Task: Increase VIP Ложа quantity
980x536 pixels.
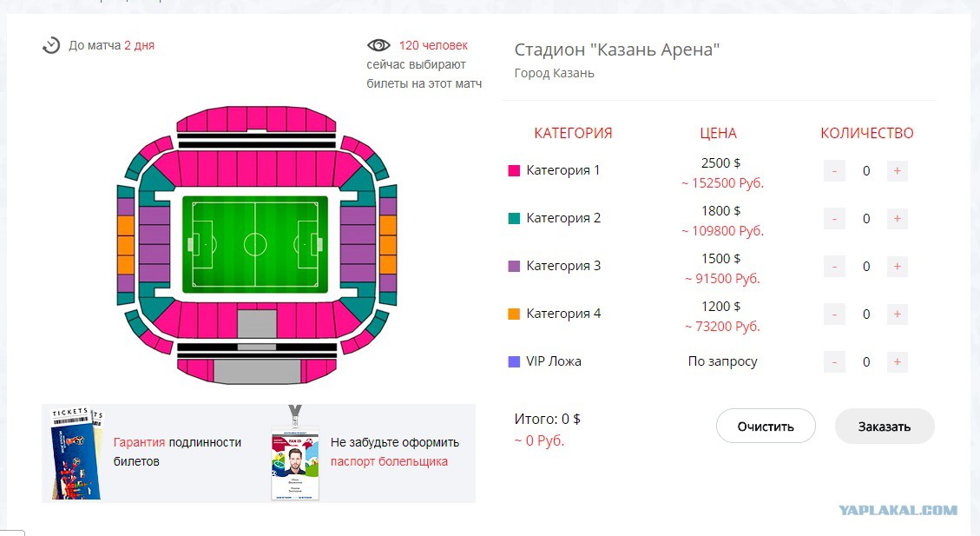Action: (x=897, y=361)
